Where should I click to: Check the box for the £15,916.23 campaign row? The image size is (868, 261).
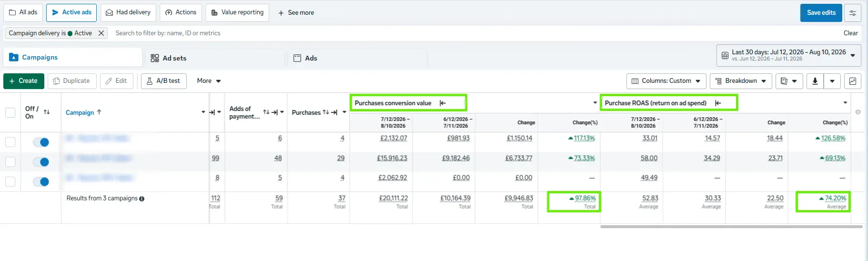coord(10,162)
